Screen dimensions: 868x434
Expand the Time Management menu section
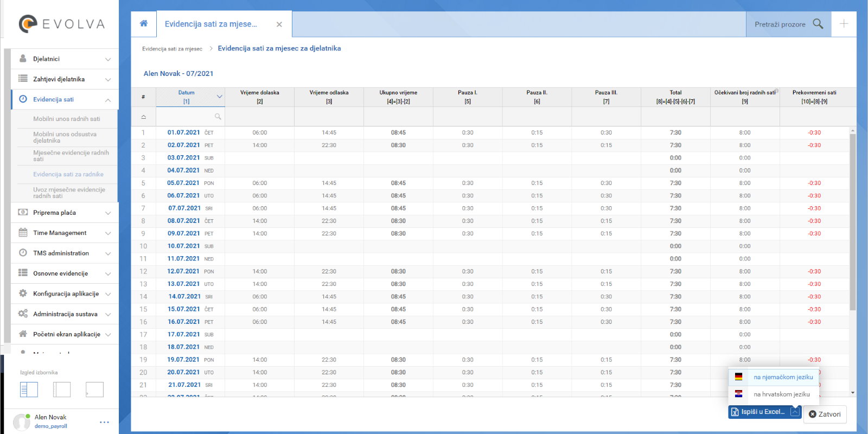[108, 233]
